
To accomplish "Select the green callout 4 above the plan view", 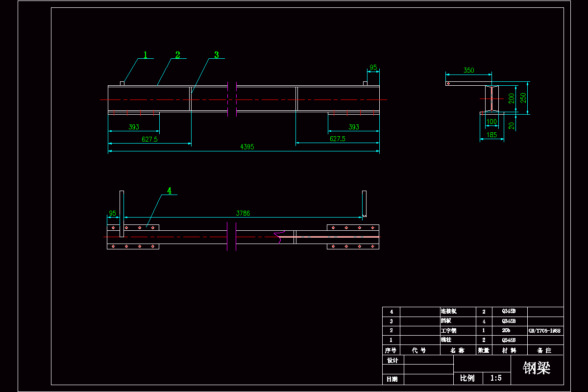I will [x=170, y=191].
